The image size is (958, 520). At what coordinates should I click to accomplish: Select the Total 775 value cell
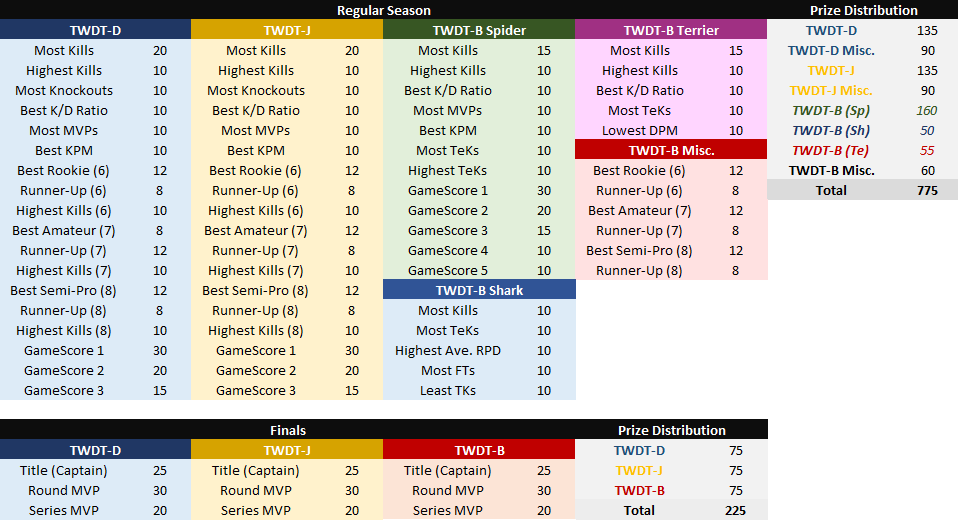pyautogui.click(x=927, y=190)
